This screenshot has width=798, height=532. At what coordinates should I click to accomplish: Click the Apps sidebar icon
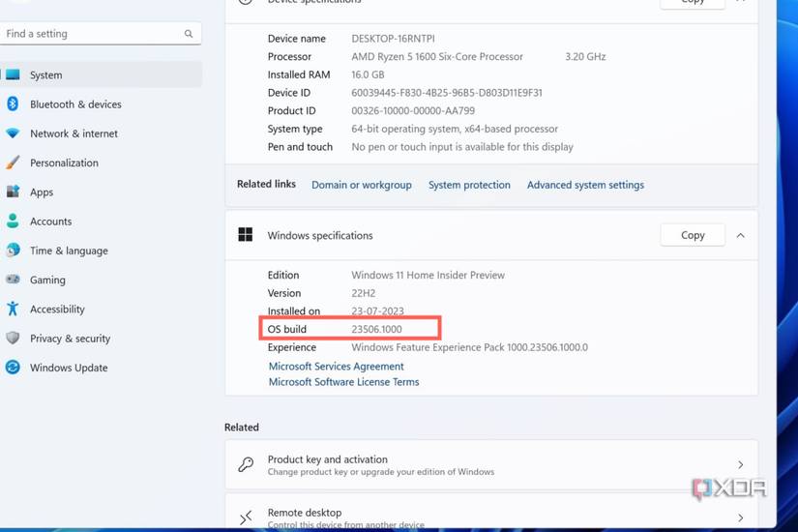pyautogui.click(x=13, y=192)
